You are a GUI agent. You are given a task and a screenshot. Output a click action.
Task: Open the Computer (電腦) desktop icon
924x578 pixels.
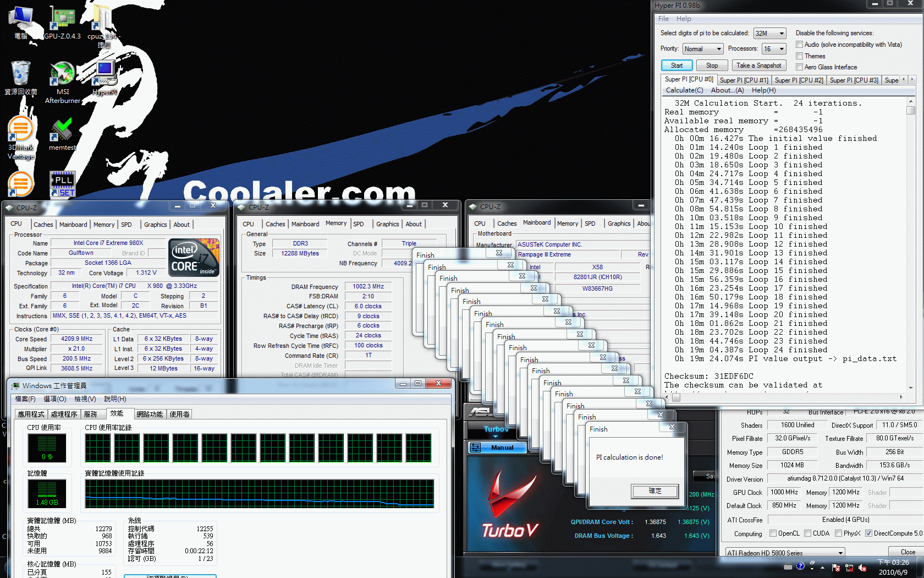pos(21,22)
